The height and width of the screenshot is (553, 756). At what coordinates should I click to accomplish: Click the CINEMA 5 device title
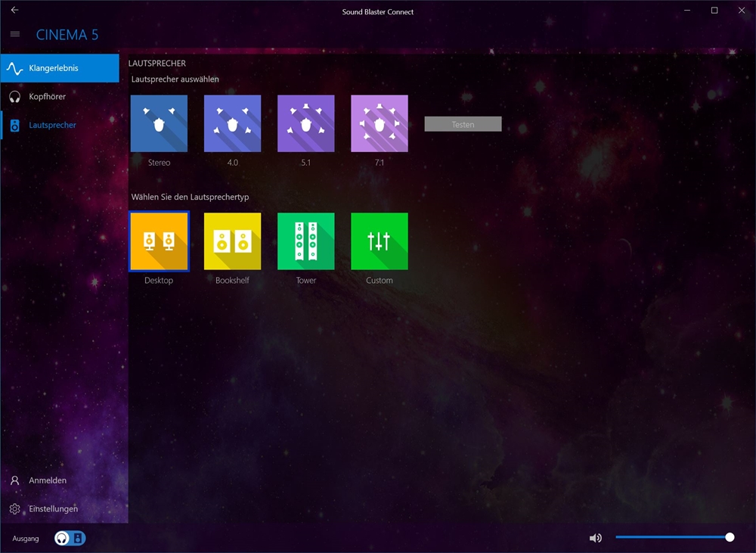(67, 35)
